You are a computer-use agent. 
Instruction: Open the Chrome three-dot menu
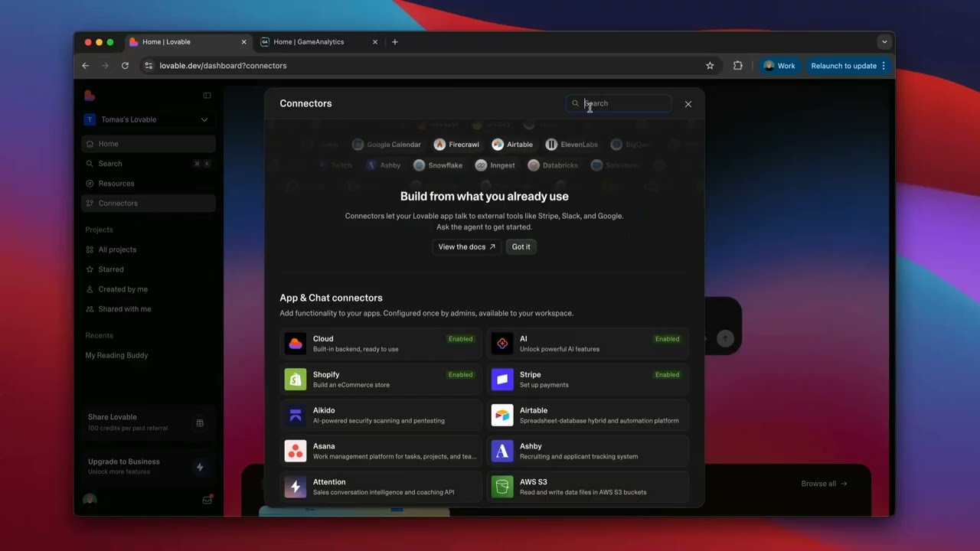point(884,66)
